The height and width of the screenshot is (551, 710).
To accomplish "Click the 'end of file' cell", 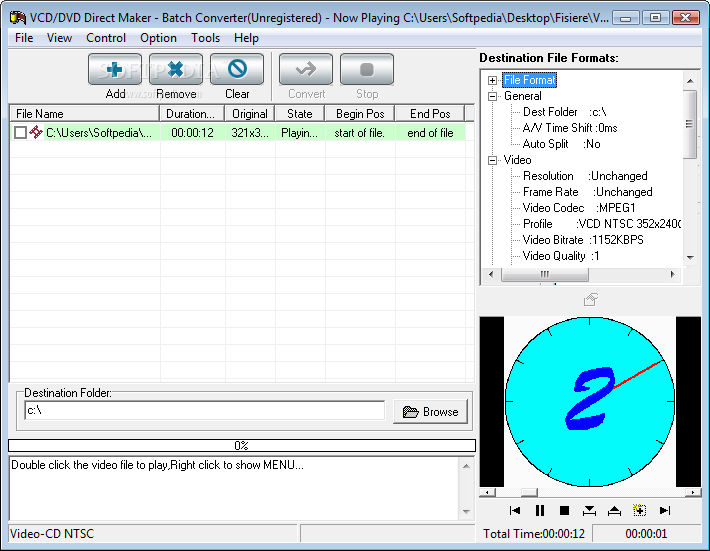I will 430,133.
